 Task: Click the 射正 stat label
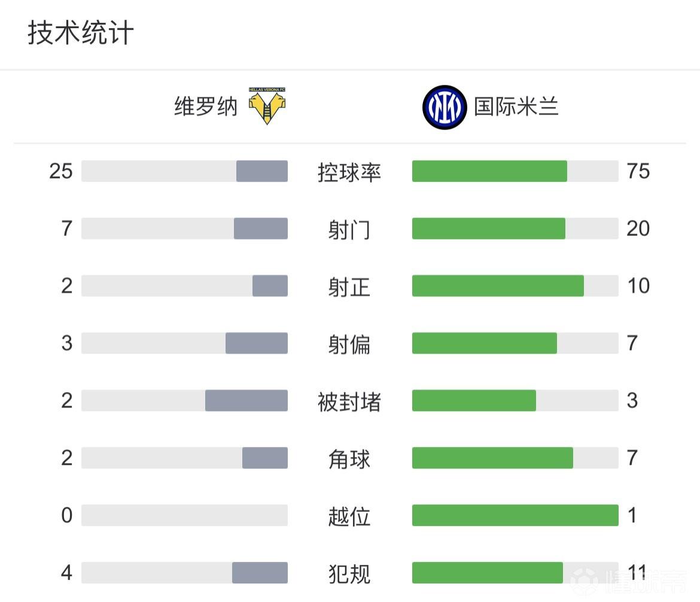point(349,287)
